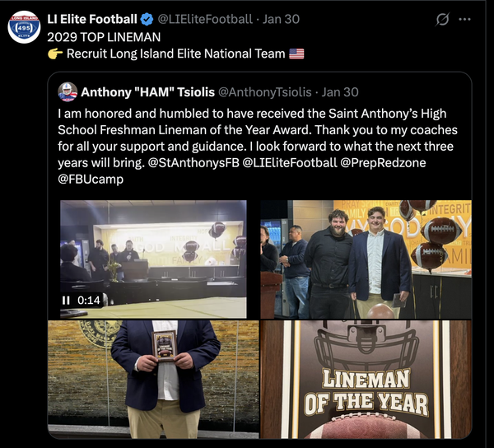Open the podium ceremony video thumbnail

tap(153, 259)
